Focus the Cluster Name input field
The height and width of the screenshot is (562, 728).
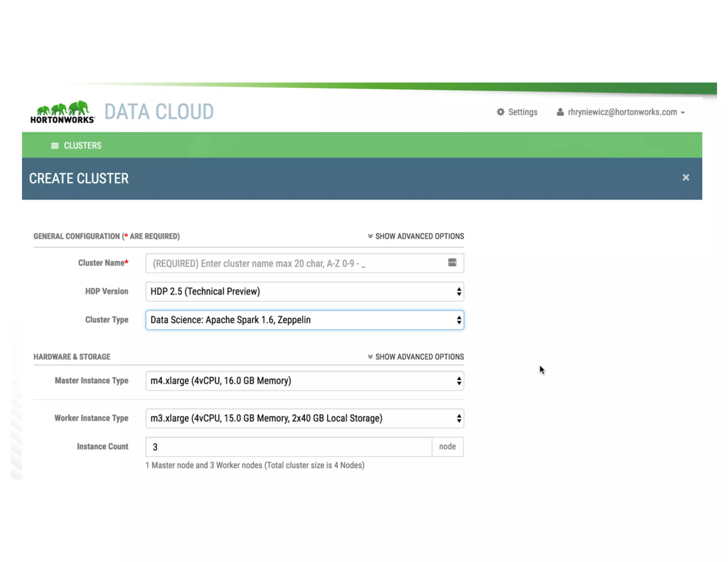(x=295, y=263)
